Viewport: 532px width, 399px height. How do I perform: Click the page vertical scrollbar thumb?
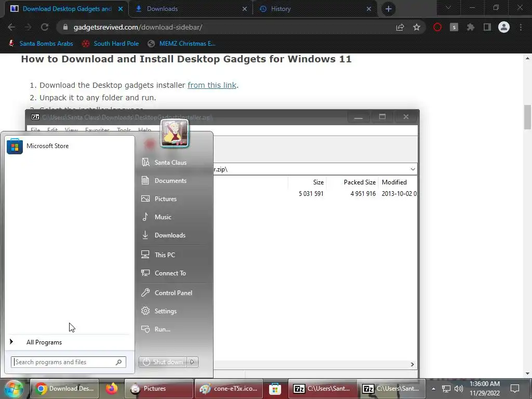527,117
